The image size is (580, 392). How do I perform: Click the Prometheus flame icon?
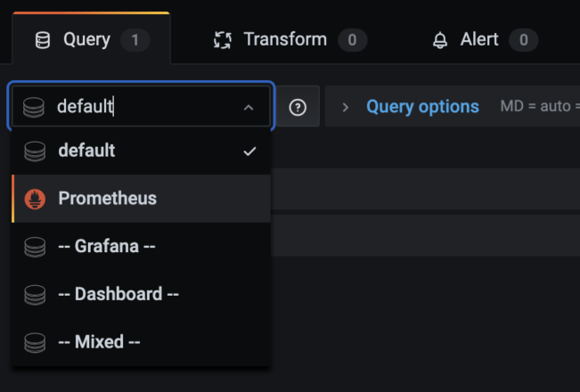[35, 199]
